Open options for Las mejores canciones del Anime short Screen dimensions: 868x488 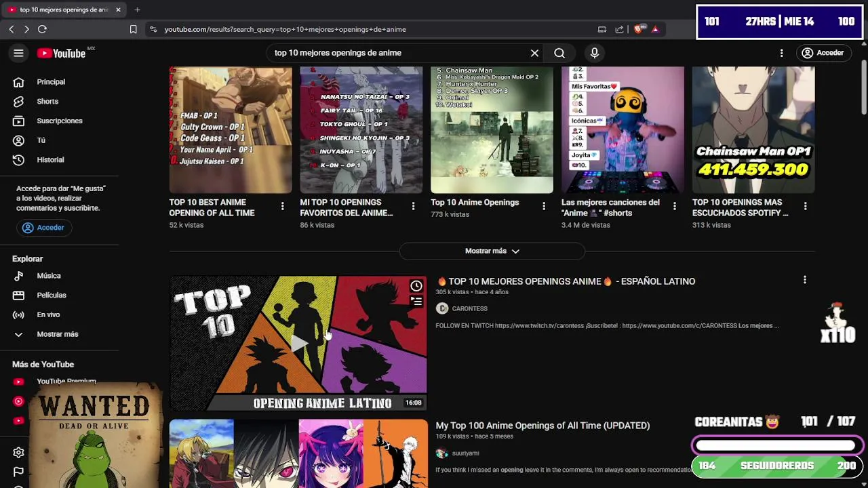675,206
